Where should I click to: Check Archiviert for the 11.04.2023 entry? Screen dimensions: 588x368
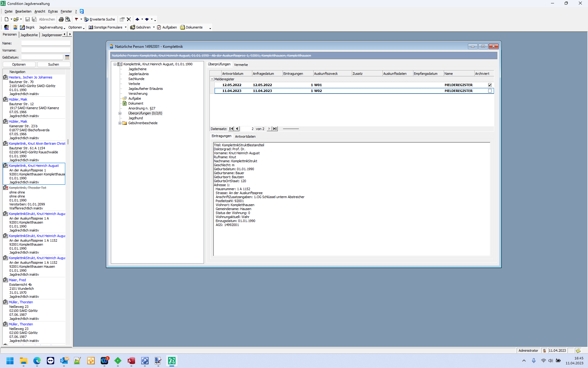[x=490, y=91]
